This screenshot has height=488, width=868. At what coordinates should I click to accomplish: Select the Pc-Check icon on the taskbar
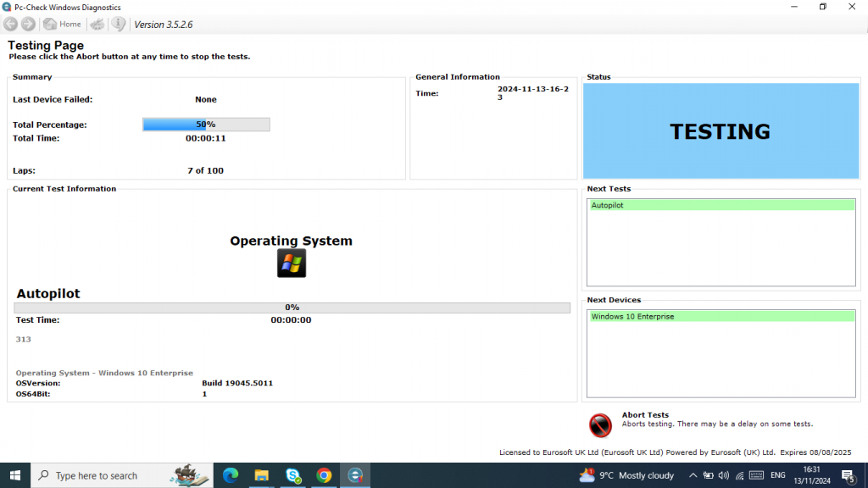coord(356,474)
